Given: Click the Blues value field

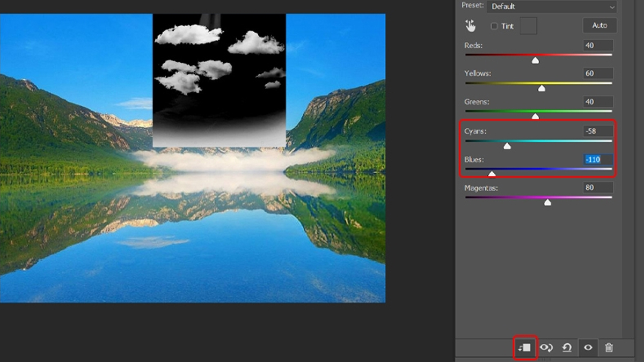Looking at the screenshot, I should tap(598, 159).
